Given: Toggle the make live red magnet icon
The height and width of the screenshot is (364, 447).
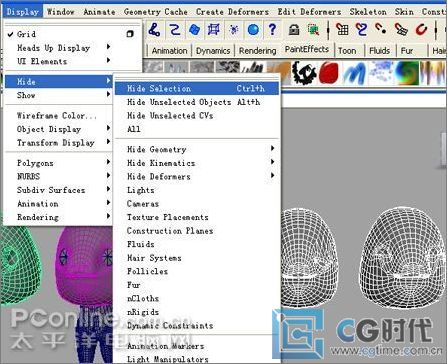Looking at the screenshot, I should tap(421, 30).
